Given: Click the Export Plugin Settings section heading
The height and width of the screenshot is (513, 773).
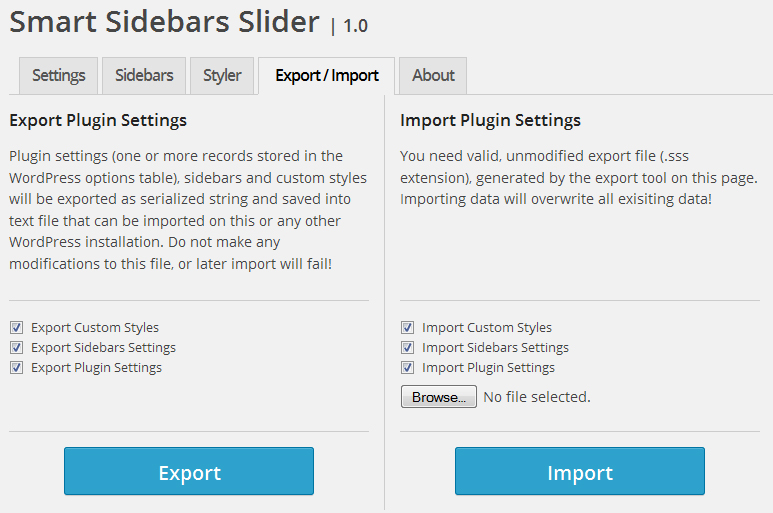Looking at the screenshot, I should (x=98, y=121).
